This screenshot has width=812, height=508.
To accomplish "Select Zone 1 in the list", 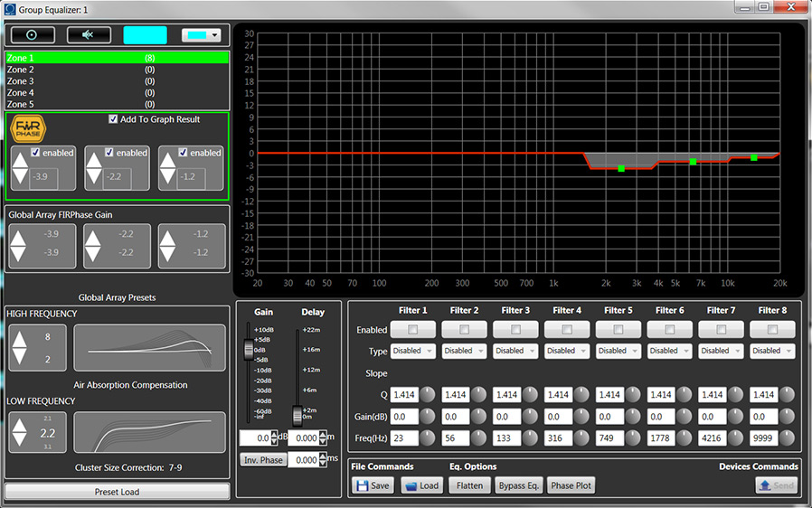I will [117, 58].
